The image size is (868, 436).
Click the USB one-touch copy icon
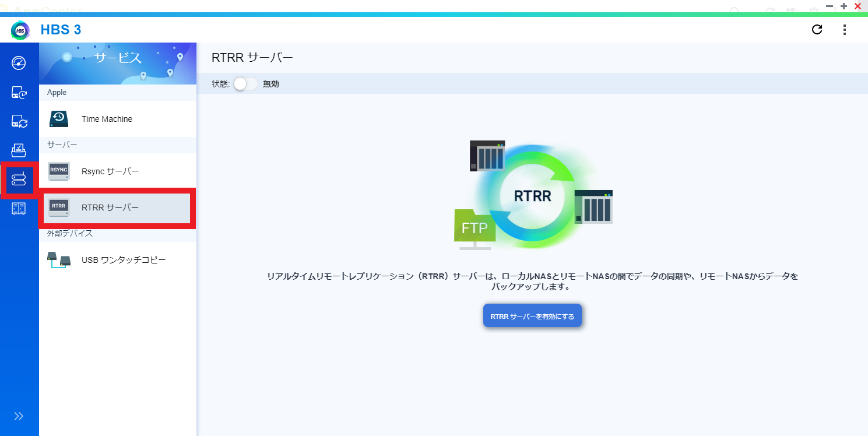(x=59, y=259)
